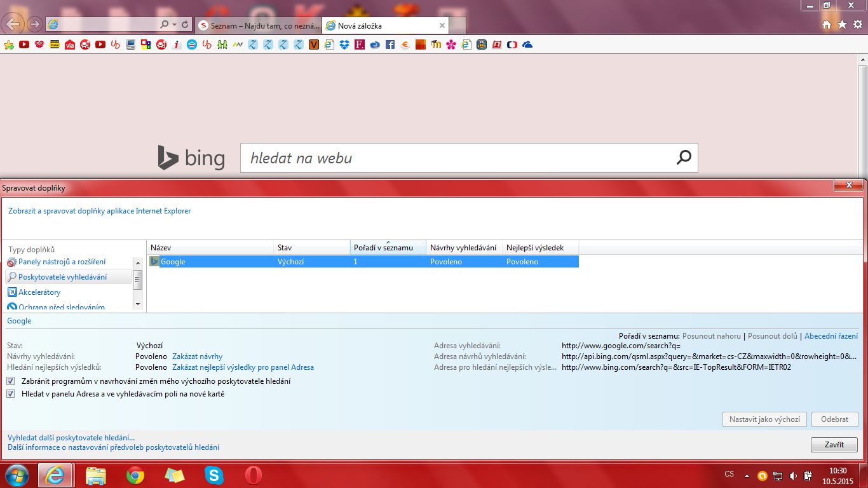This screenshot has height=488, width=868.
Task: Click the volume speaker tray icon
Action: (x=793, y=475)
